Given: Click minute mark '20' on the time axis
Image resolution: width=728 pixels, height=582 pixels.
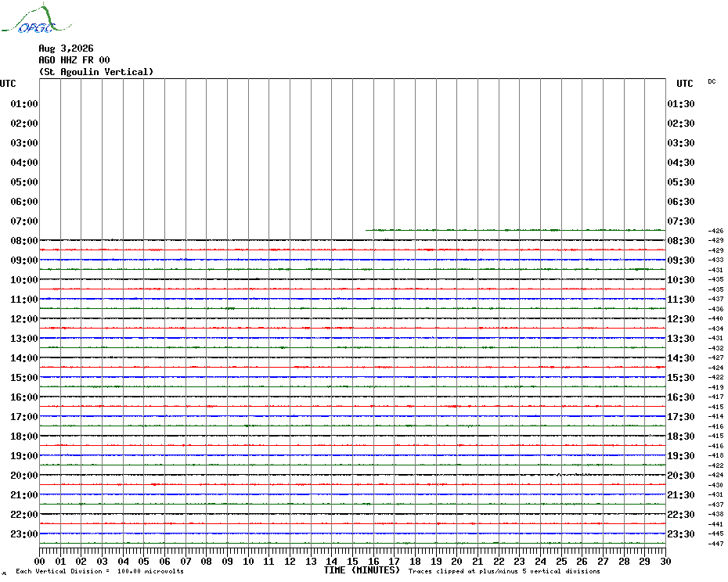Looking at the screenshot, I should 457,562.
